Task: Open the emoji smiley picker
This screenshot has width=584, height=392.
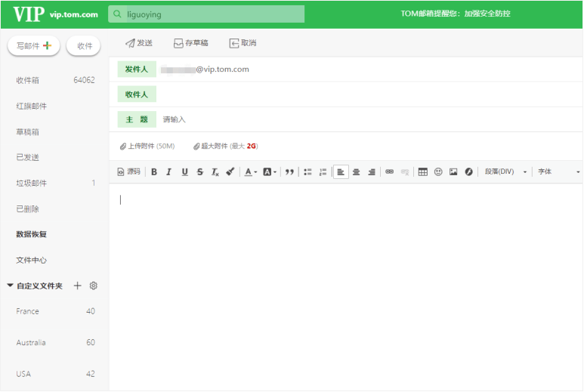Action: point(438,172)
